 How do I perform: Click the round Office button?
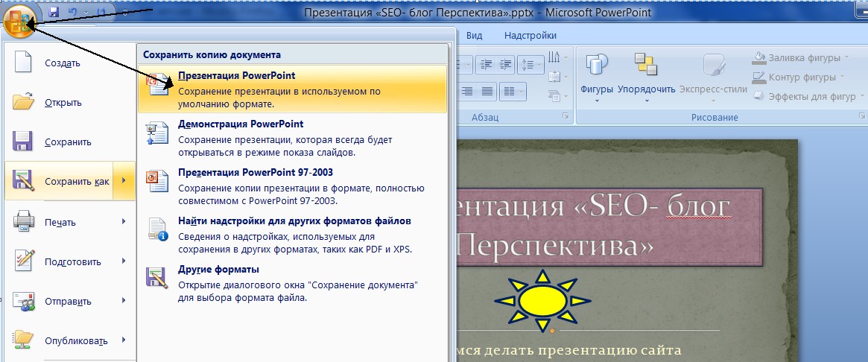tap(19, 20)
